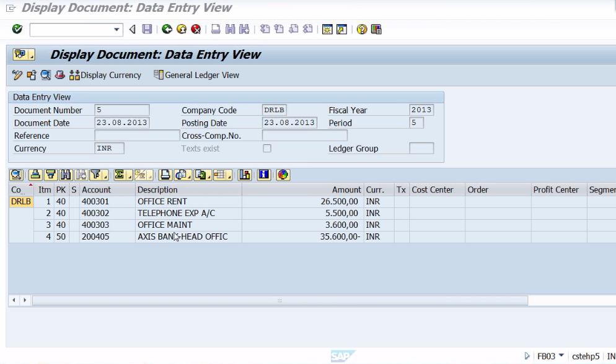Screen dimensions: 616x364
Task: Show the Document Header hat icon
Action: 59,75
